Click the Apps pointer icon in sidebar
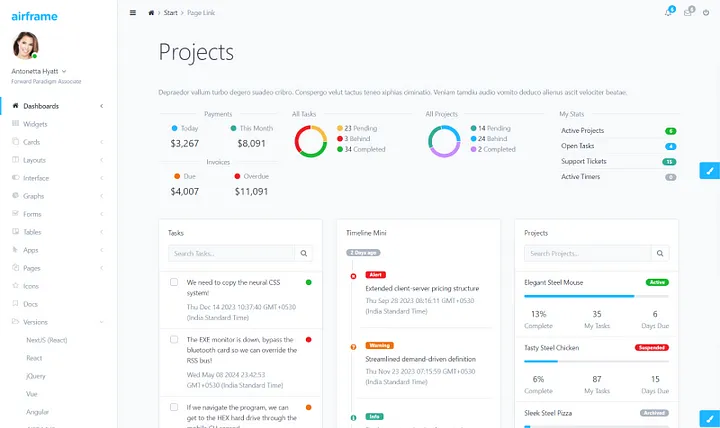This screenshot has height=428, width=720. [x=15, y=250]
